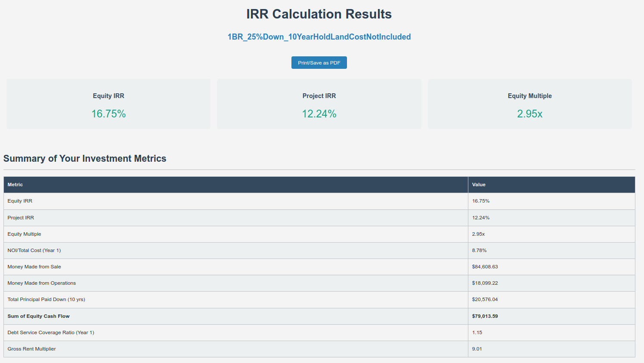This screenshot has height=363, width=644.
Task: Select the Equity Multiple card label
Action: (x=529, y=96)
